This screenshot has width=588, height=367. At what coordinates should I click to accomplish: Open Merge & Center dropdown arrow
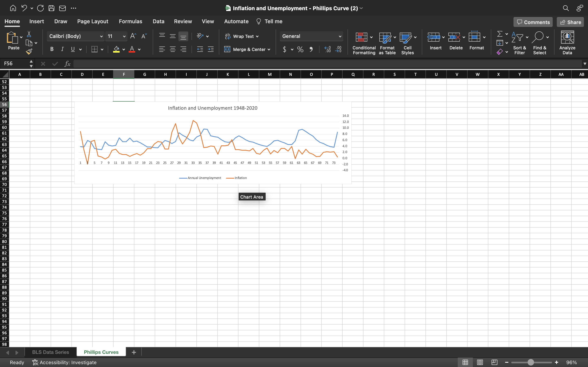[x=269, y=50]
